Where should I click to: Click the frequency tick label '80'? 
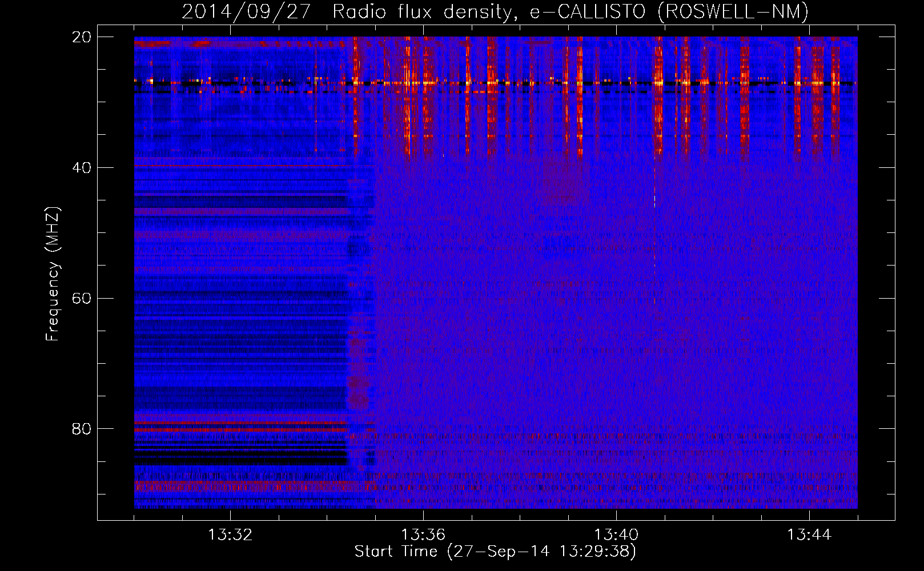click(81, 429)
